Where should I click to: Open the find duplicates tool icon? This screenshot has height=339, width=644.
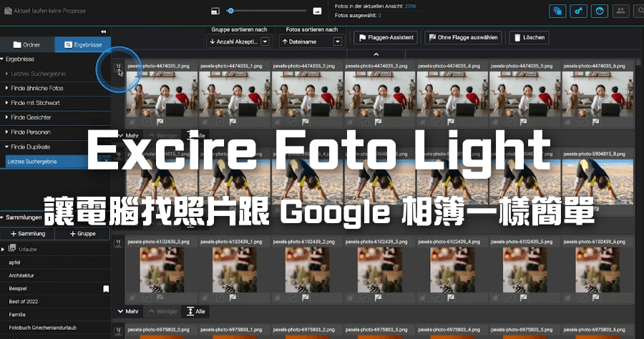pos(557,11)
